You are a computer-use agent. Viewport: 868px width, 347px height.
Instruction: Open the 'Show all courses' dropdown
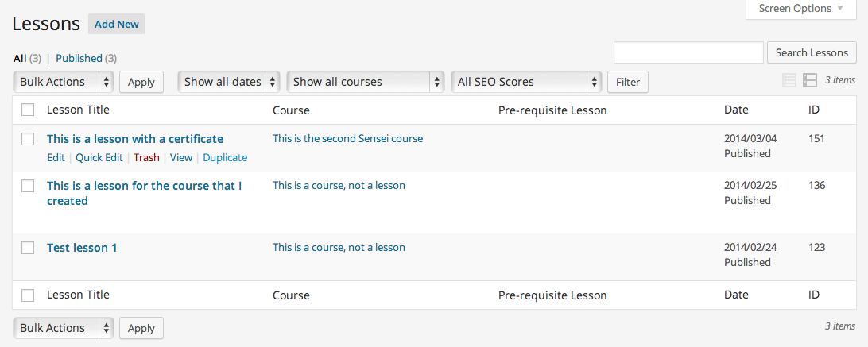pyautogui.click(x=365, y=82)
